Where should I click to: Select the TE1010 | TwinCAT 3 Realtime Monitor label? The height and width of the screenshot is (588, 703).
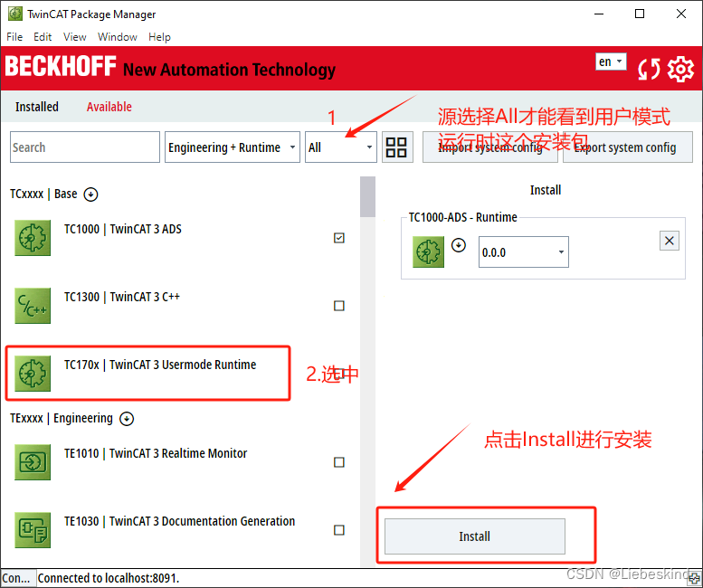156,453
